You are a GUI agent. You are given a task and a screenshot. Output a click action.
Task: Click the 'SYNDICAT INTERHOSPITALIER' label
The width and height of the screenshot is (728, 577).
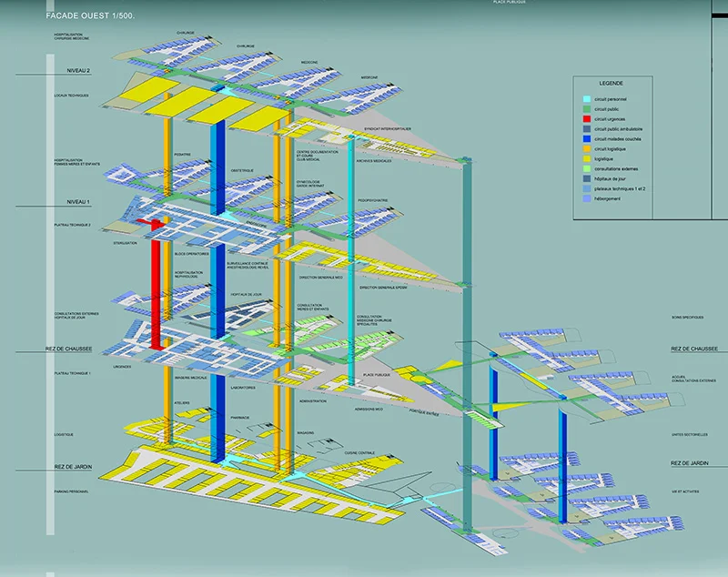point(388,129)
